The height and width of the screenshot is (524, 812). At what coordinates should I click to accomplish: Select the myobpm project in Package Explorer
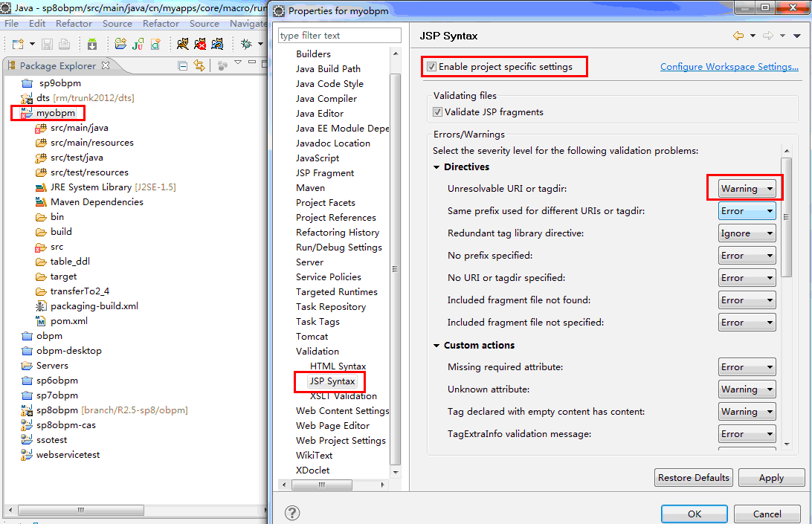(56, 113)
